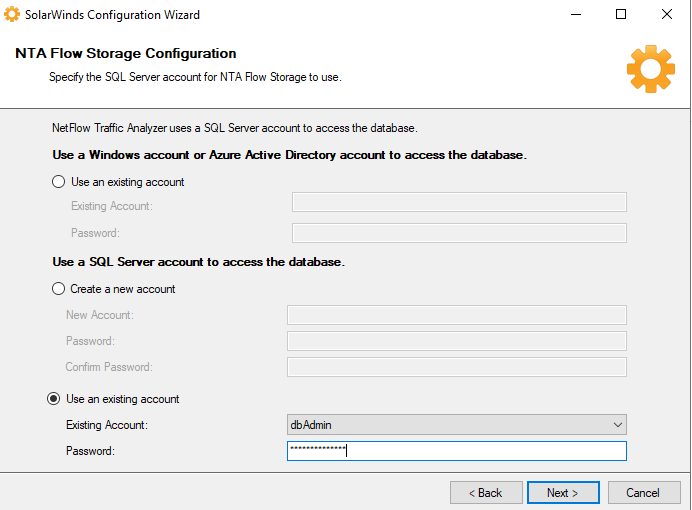Go back with the < Back button
Screen dimensions: 692x510
pyautogui.click(x=486, y=492)
